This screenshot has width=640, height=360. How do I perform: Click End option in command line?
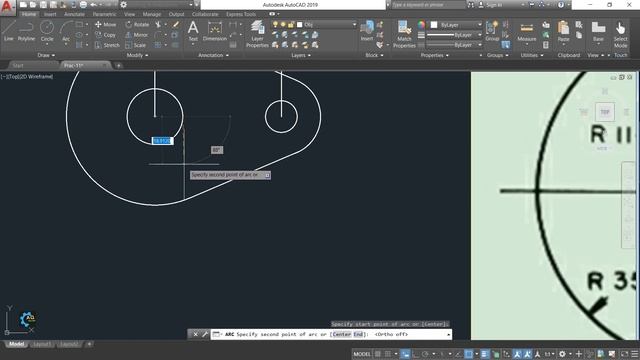(x=358, y=334)
